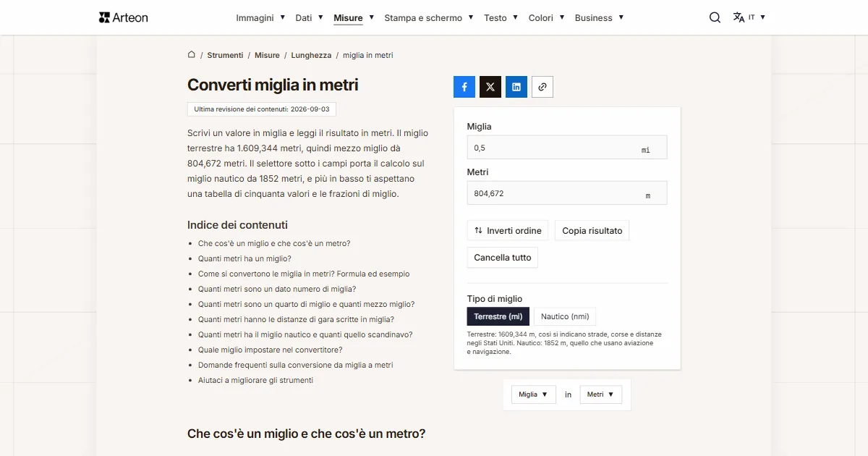Open 'Aiutaci a migliorare gli strumenti' link

256,380
